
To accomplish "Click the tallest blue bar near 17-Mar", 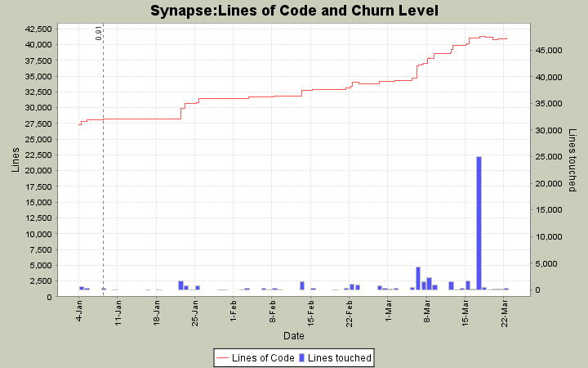I will click(479, 223).
